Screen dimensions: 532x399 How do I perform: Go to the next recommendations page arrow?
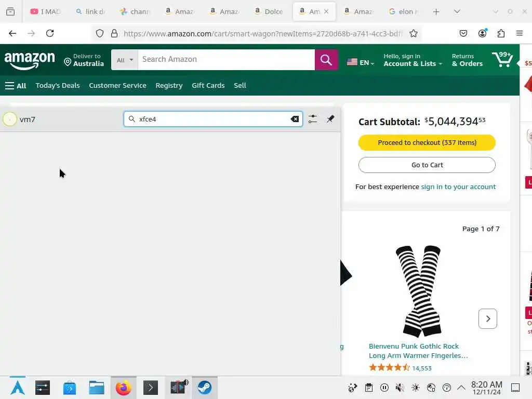click(x=487, y=318)
